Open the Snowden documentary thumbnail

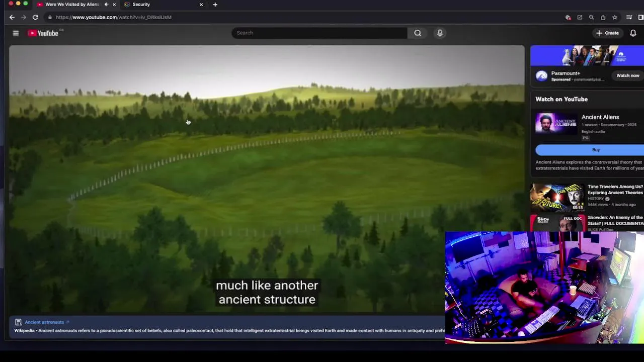[x=557, y=223]
